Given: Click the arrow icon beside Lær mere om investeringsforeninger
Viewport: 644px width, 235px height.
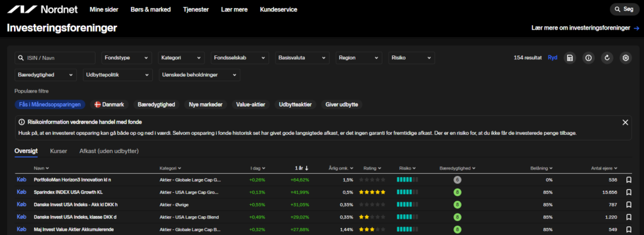Looking at the screenshot, I should coord(636,28).
